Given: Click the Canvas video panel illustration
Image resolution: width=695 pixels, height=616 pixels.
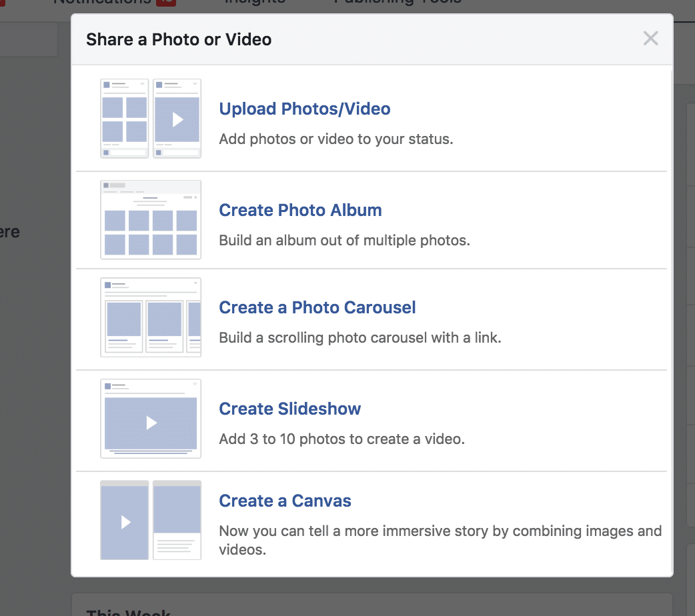Looking at the screenshot, I should [x=125, y=520].
